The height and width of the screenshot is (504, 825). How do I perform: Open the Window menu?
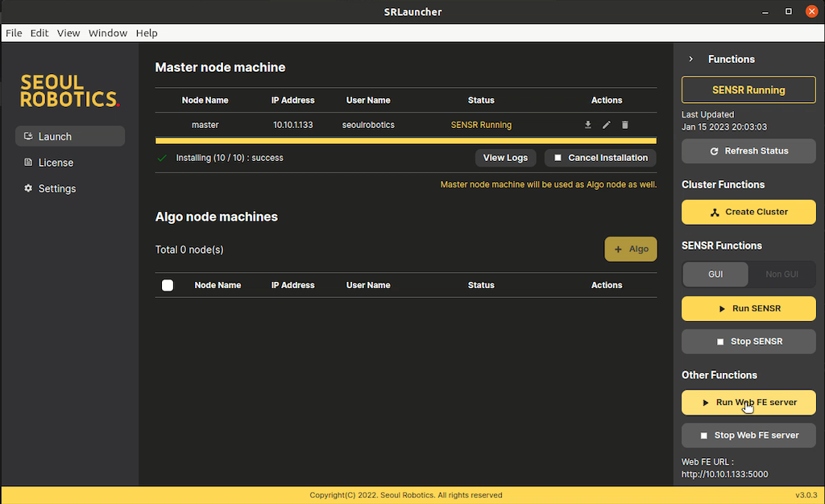point(107,33)
